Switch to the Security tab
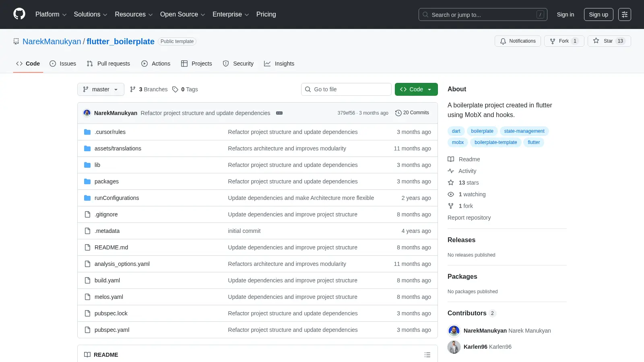 pyautogui.click(x=238, y=64)
